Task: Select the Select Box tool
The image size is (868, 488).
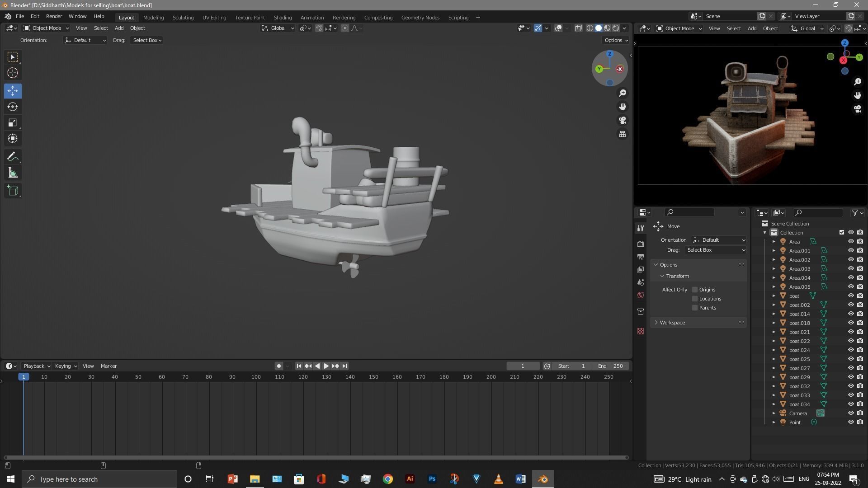Action: click(13, 57)
